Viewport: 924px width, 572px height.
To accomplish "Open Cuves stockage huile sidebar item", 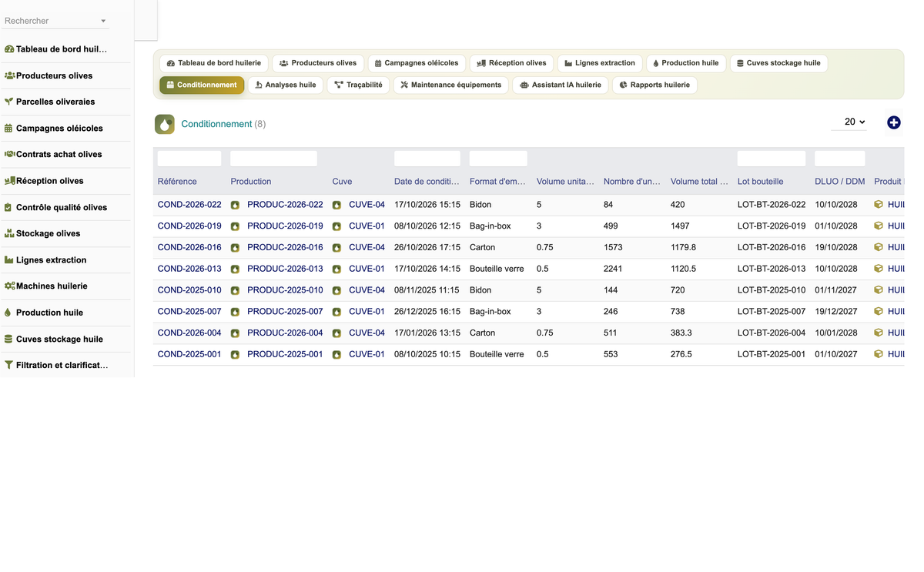I will (65, 339).
